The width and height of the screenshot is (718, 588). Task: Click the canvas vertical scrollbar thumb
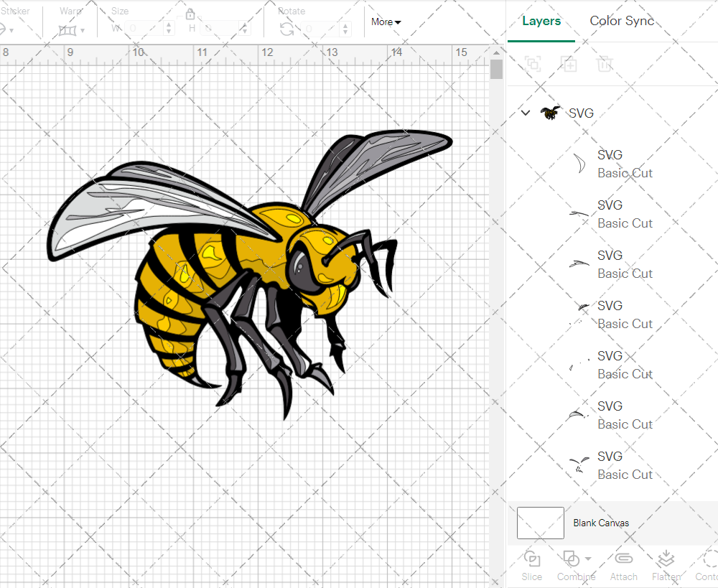pos(496,70)
